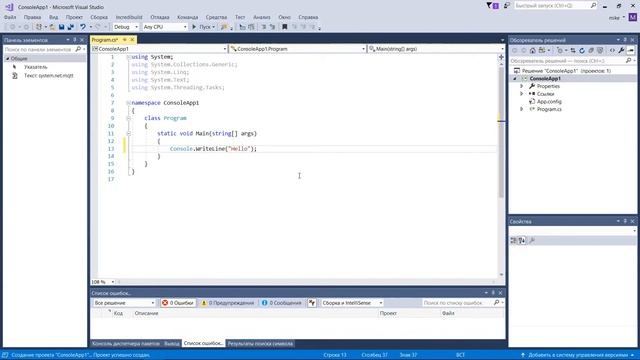Undo the last edit with the undo arrow
This screenshot has width=640, height=360.
click(83, 27)
